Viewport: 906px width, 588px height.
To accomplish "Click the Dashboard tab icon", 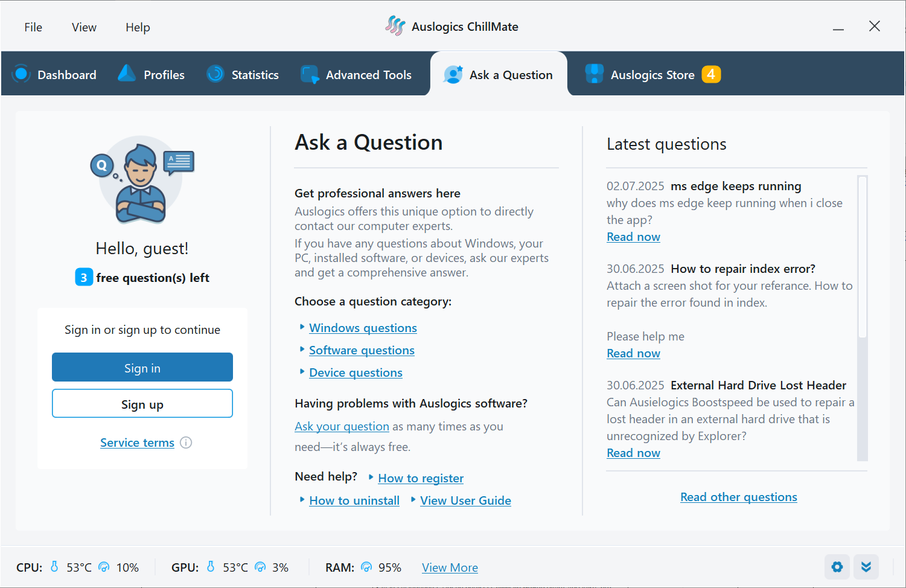I will click(x=21, y=74).
